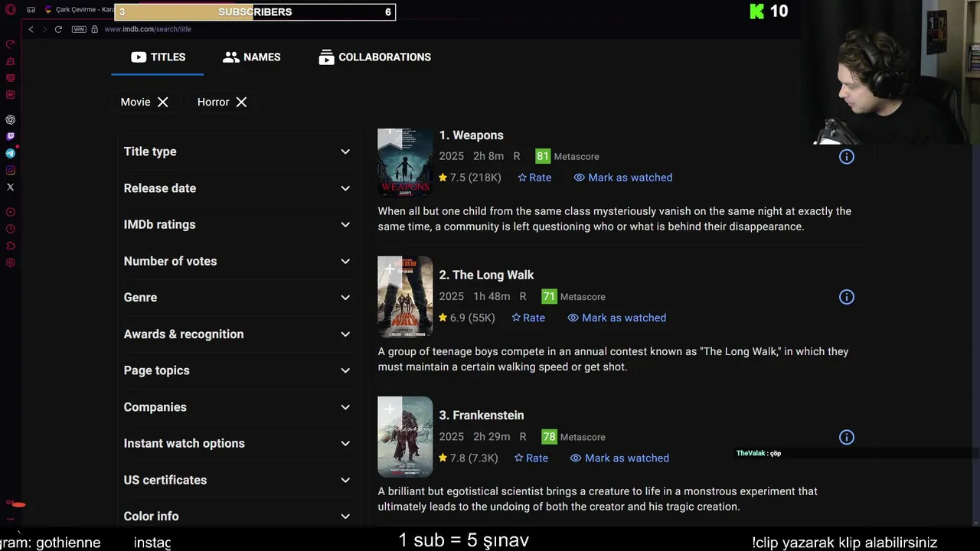980x551 pixels.
Task: Click the 81 Metascore badge for Weapons
Action: [543, 156]
